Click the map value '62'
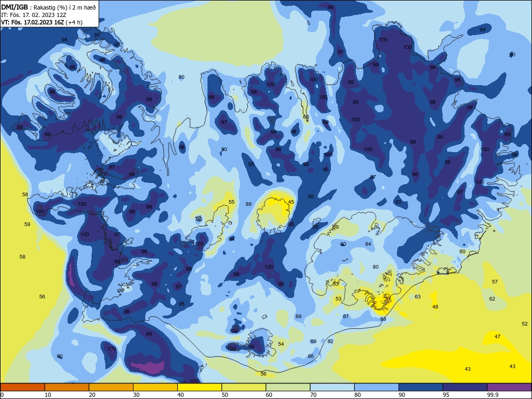This screenshot has height=399, width=532. [492, 299]
